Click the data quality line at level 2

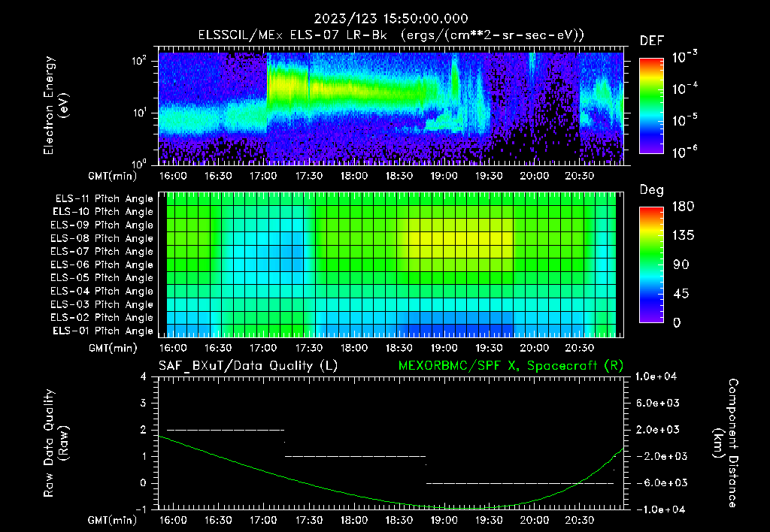tap(226, 430)
